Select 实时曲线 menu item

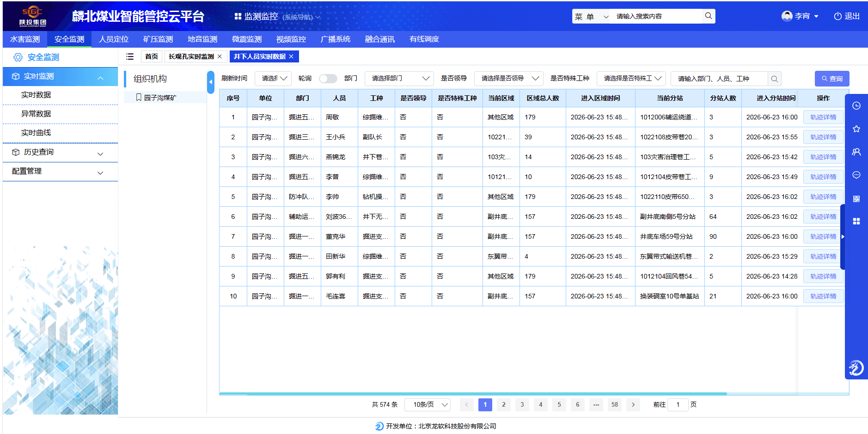(x=61, y=133)
